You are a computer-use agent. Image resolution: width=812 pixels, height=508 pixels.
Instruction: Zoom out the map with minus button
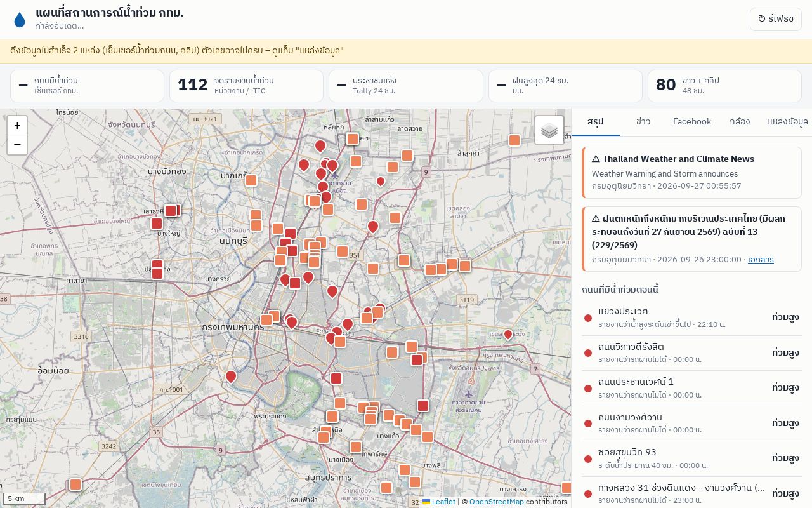[x=17, y=145]
